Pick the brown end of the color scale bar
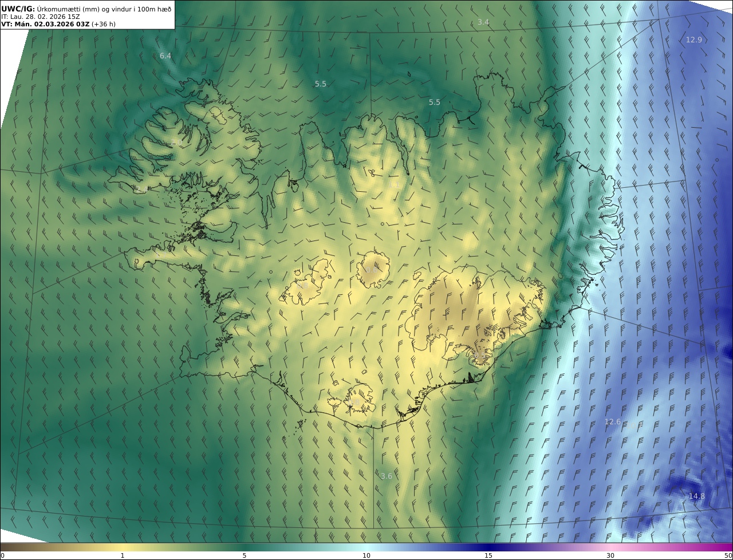Image resolution: width=733 pixels, height=560 pixels. [x=7, y=547]
